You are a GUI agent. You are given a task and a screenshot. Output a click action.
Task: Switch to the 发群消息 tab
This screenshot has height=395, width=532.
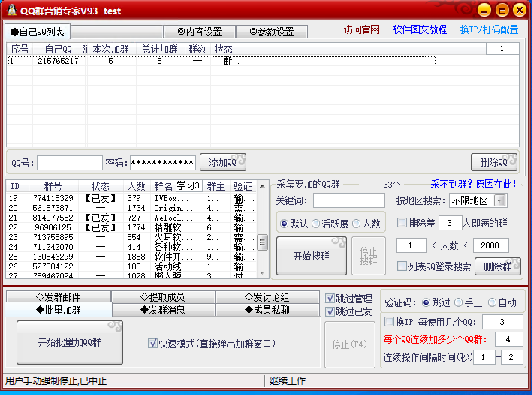[x=163, y=310]
